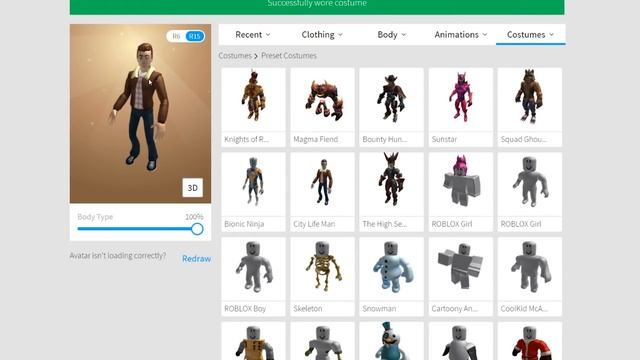This screenshot has width=640, height=360.
Task: Select the Bounty Hun... costume thumbnail
Action: point(391,100)
